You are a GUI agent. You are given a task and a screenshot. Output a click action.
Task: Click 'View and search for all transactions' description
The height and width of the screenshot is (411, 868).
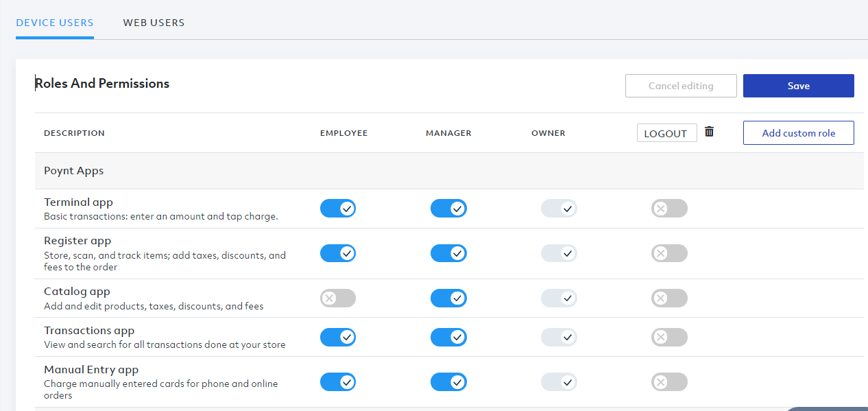(165, 344)
